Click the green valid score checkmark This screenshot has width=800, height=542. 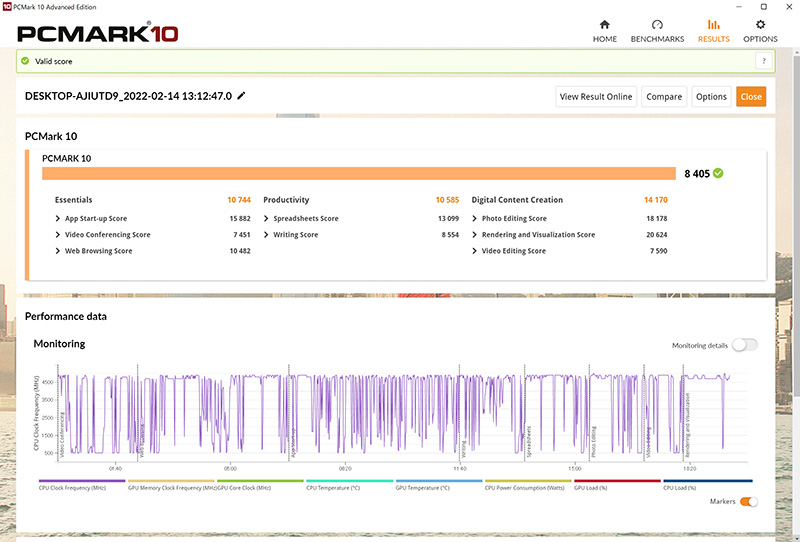[25, 61]
